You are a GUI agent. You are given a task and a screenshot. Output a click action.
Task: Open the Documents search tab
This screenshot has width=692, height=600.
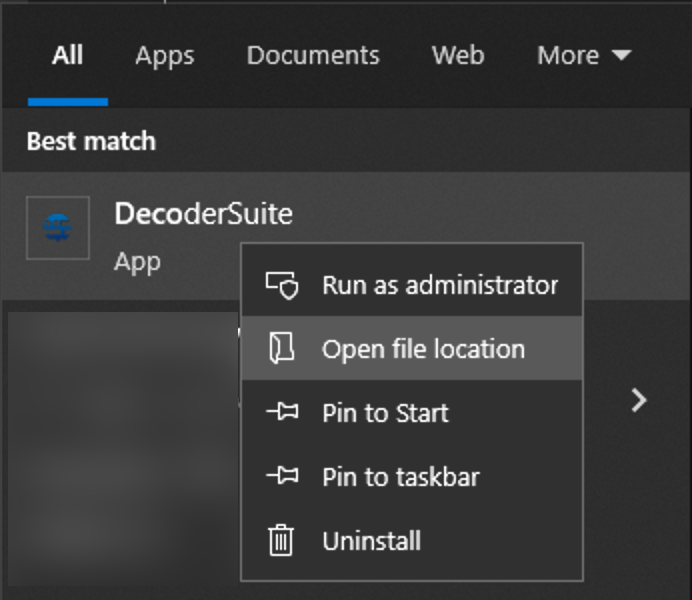(x=313, y=56)
